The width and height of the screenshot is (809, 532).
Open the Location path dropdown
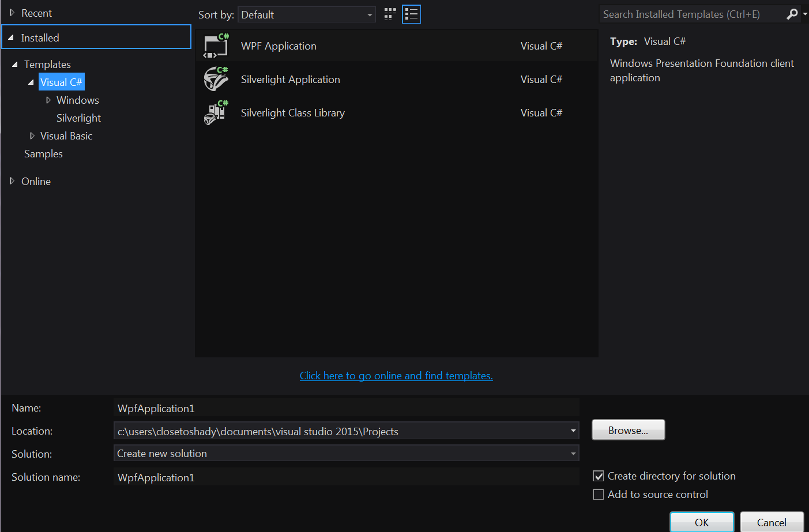pyautogui.click(x=573, y=431)
